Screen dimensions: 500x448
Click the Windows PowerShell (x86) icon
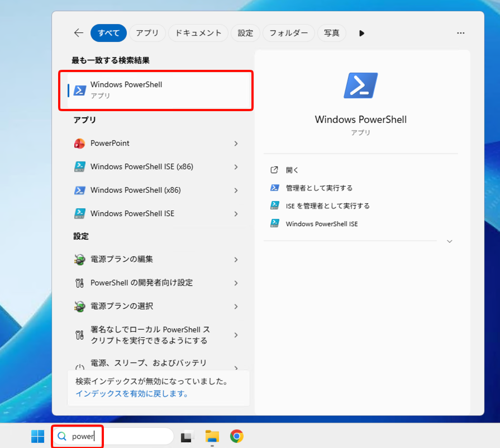pyautogui.click(x=79, y=190)
